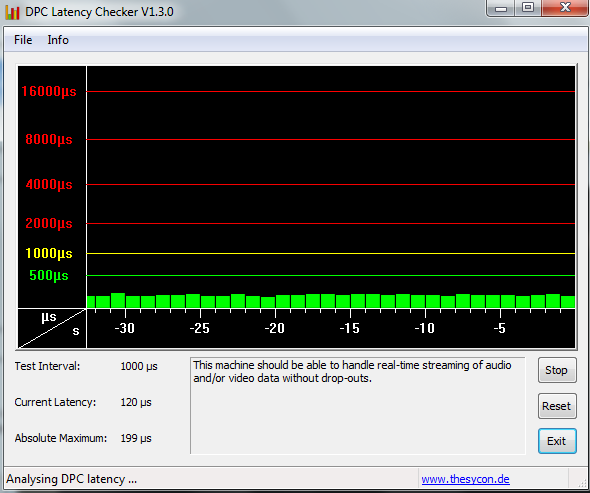Click the -5 mark on time axis

[499, 328]
